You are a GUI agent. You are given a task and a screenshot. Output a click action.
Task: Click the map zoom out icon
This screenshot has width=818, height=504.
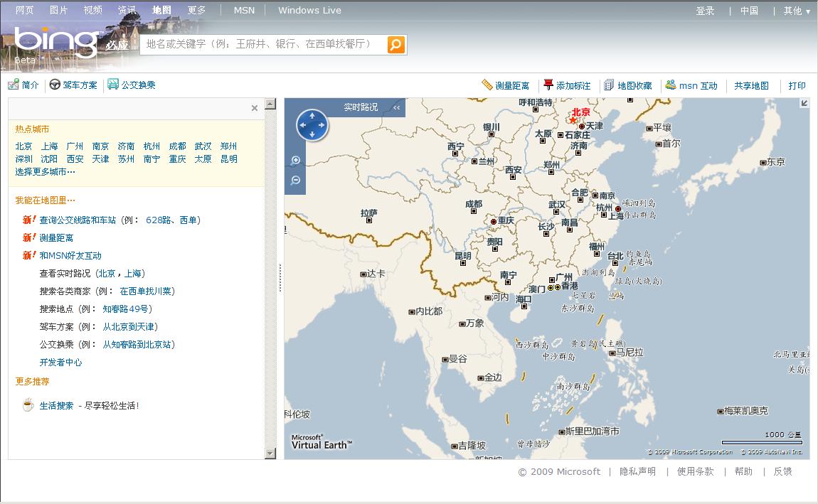pos(296,181)
